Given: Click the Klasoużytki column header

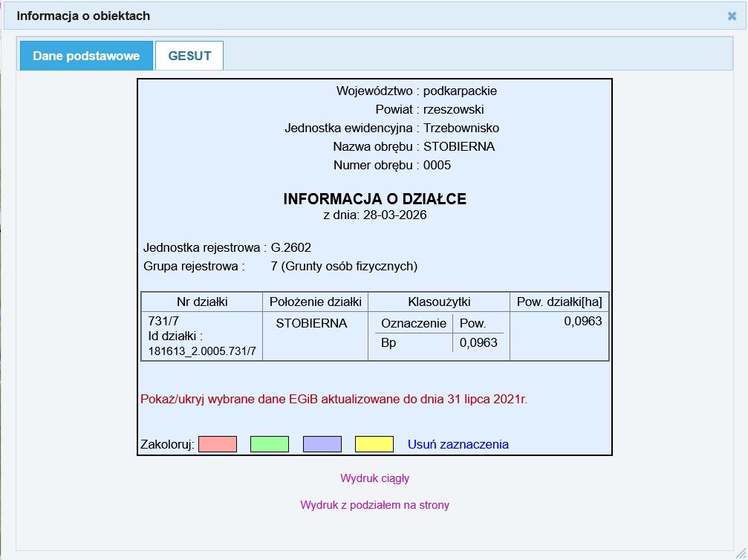Looking at the screenshot, I should pos(438,302).
